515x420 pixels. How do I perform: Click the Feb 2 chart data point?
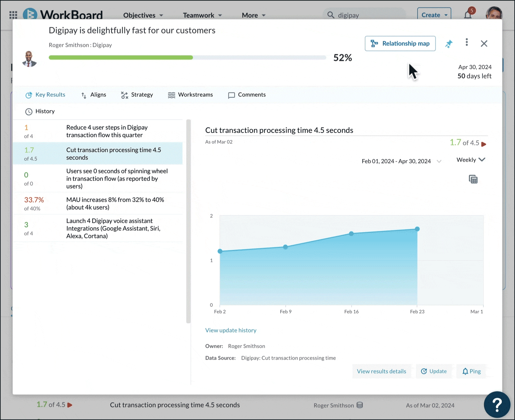(x=220, y=251)
